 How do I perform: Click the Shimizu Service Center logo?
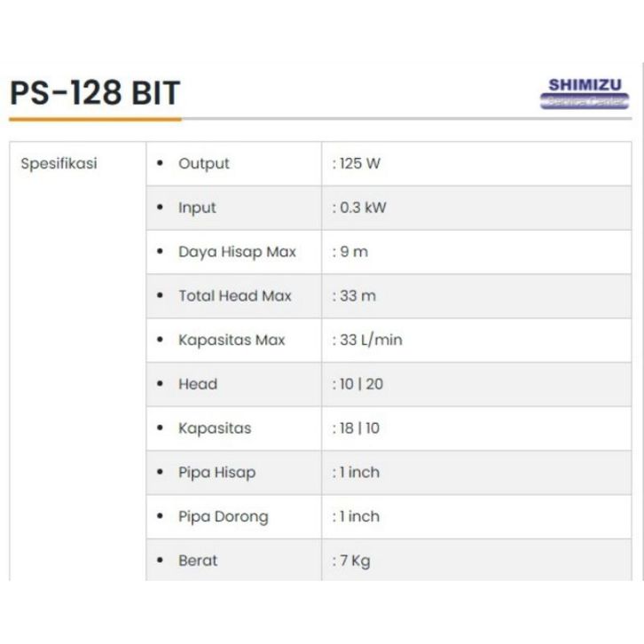click(x=584, y=93)
